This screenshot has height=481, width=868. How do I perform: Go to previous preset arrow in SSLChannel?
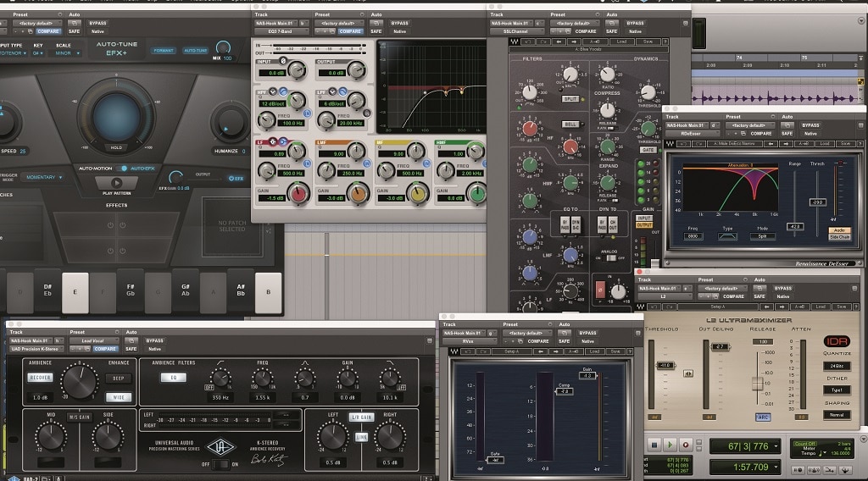559,41
